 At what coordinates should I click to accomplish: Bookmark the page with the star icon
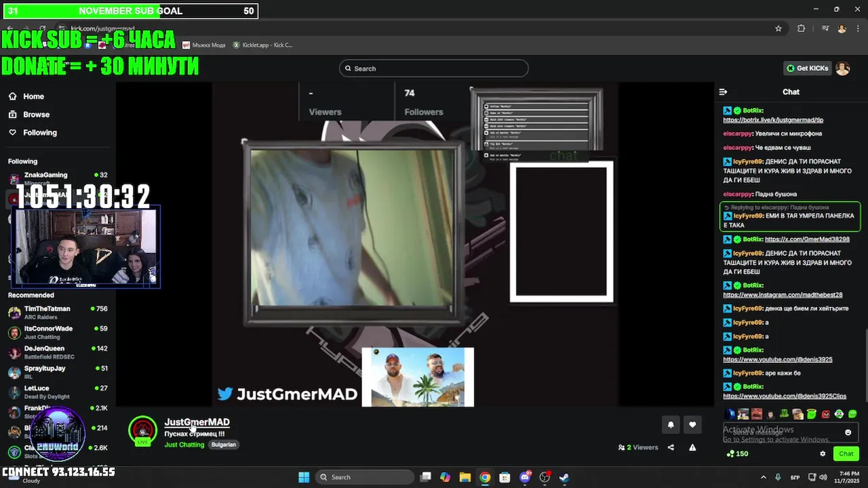[x=778, y=28]
